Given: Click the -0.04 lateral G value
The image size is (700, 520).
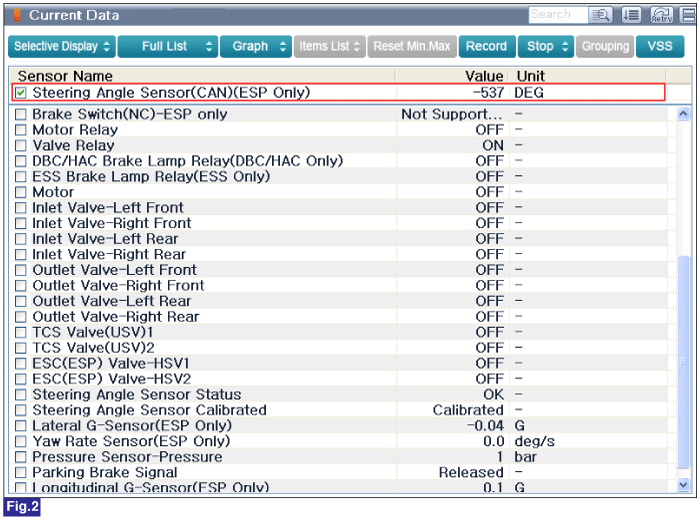Looking at the screenshot, I should pyautogui.click(x=486, y=426).
